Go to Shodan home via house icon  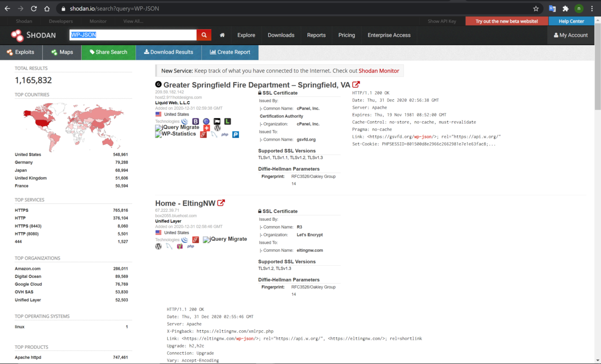click(222, 35)
